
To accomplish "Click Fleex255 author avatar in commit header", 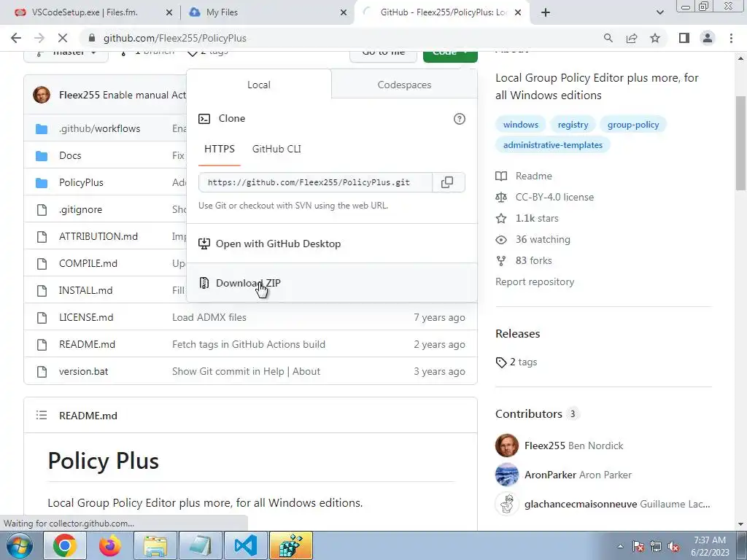I will pos(42,95).
